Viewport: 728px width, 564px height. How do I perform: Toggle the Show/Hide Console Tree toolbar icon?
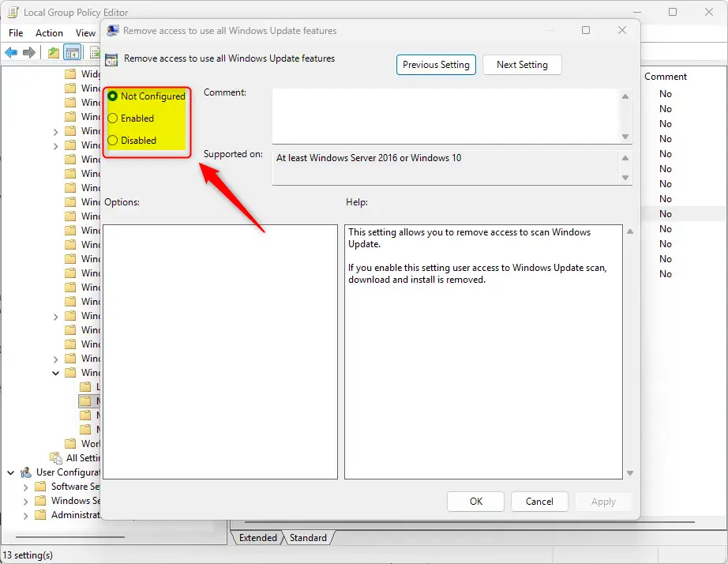73,52
